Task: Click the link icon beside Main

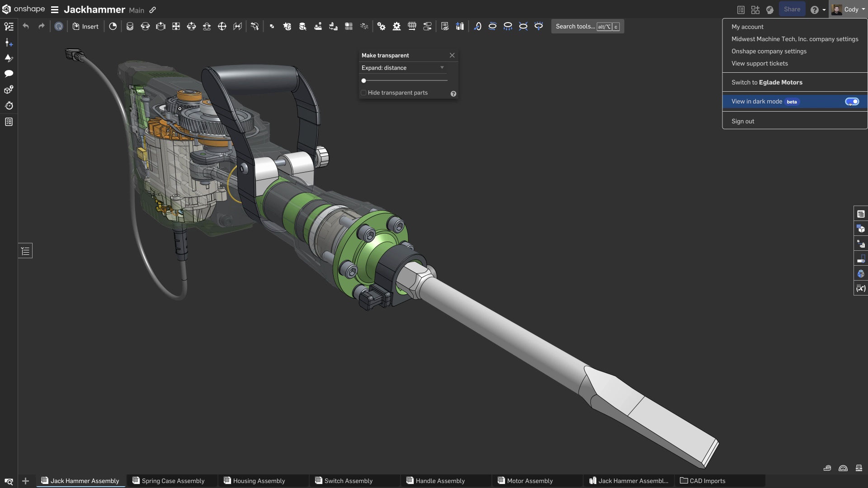Action: (153, 10)
